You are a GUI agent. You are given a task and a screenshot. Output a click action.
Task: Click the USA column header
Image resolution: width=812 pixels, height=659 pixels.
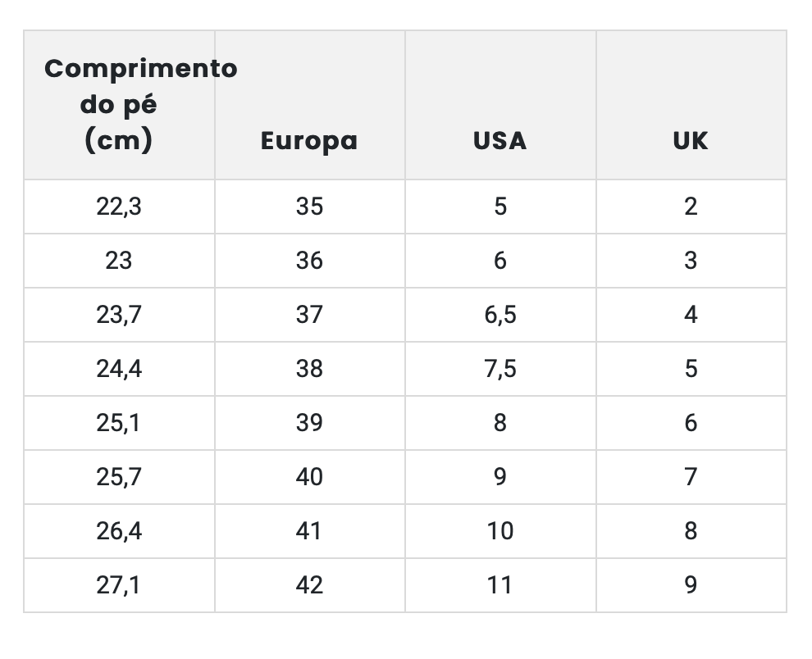(500, 141)
